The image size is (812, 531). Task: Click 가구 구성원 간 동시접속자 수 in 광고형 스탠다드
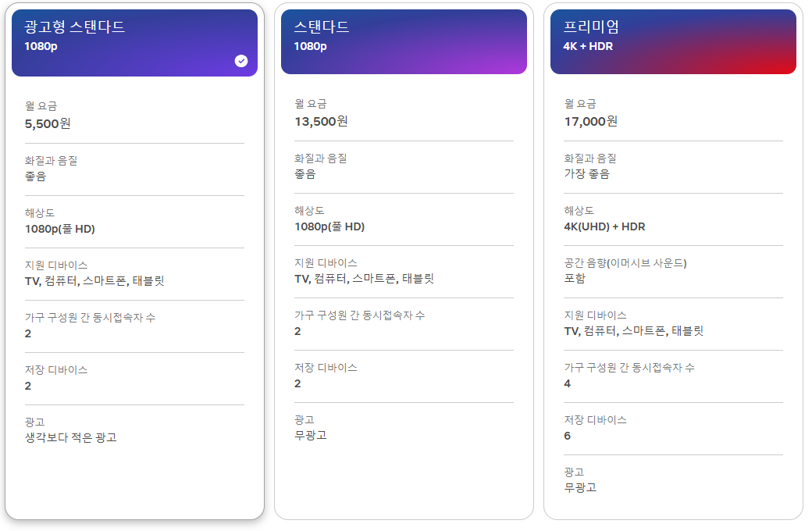click(x=90, y=318)
